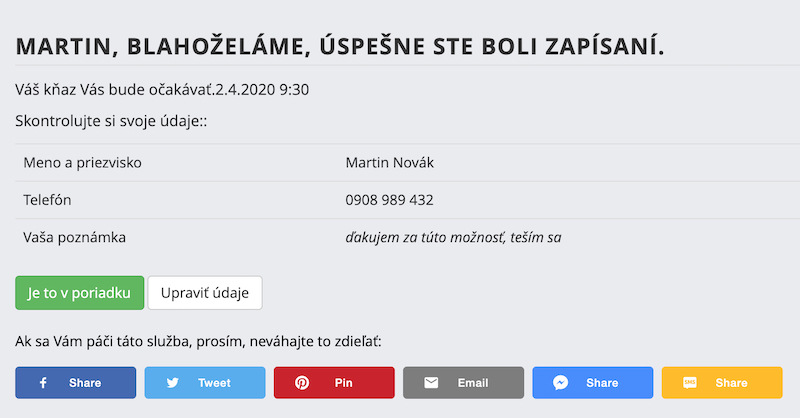The image size is (800, 418).
Task: Click the "Email" label on the grey button
Action: point(473,383)
